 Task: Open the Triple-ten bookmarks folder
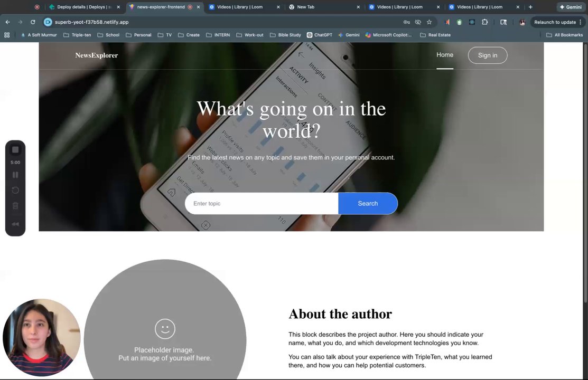[x=77, y=35]
